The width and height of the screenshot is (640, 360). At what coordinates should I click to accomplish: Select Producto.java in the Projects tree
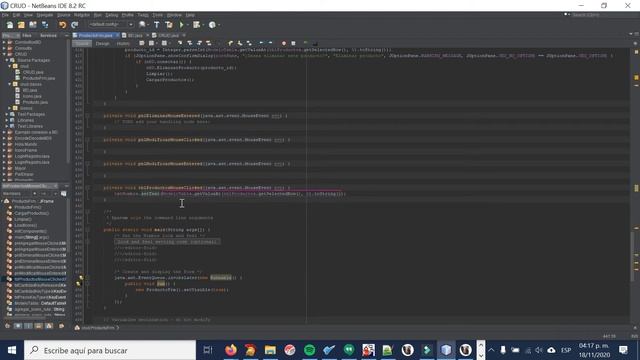point(35,102)
